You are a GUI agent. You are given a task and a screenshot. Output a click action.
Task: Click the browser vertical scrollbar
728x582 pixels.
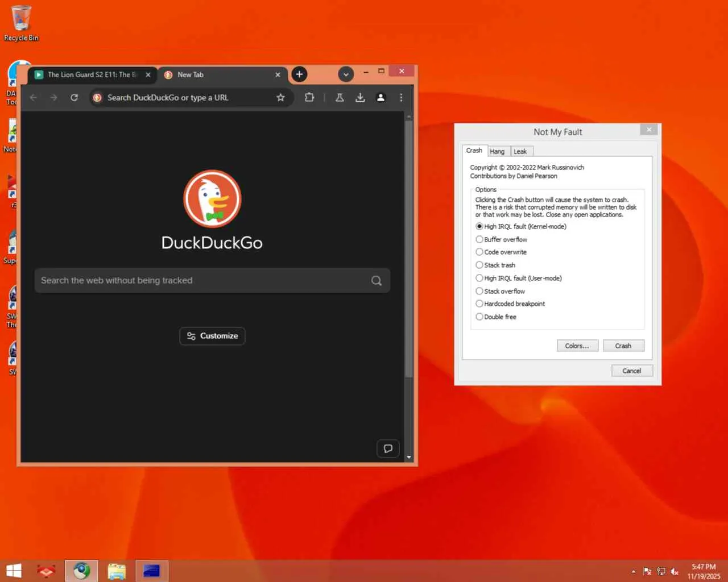point(408,248)
